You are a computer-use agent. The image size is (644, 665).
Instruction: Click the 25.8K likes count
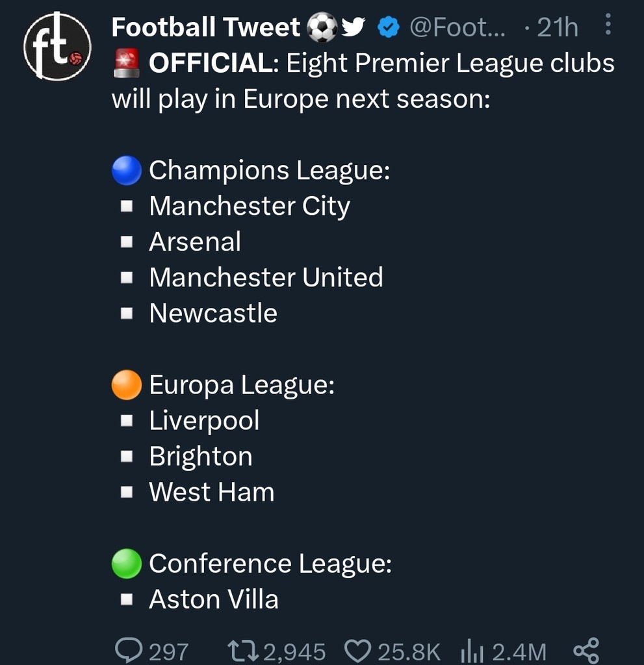pos(409,651)
